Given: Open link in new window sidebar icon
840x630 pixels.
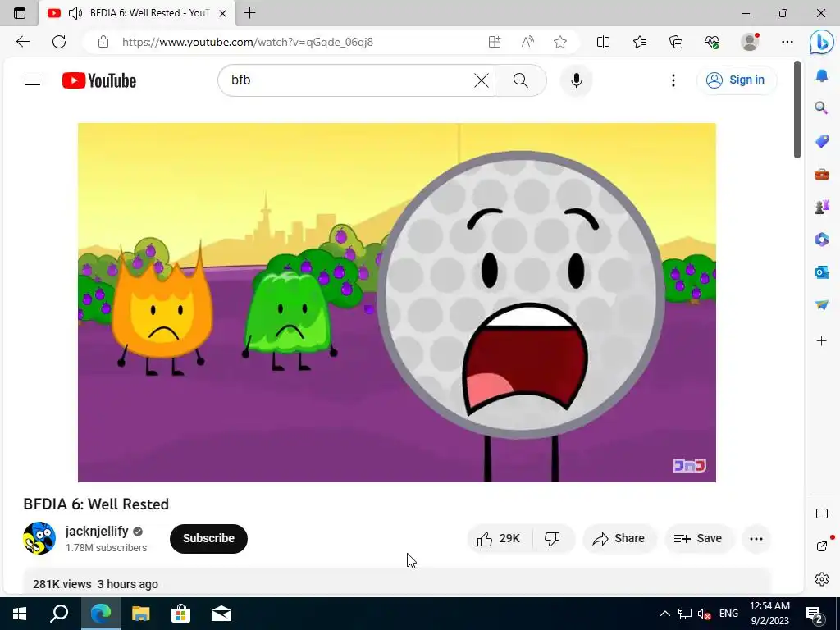Looking at the screenshot, I should (822, 546).
